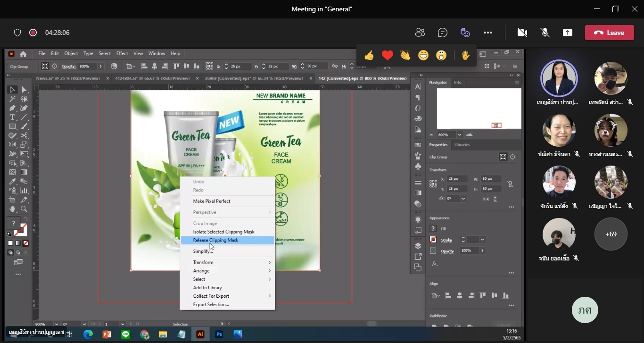Select the Column Graph tool
This screenshot has width=644, height=343.
(24, 191)
